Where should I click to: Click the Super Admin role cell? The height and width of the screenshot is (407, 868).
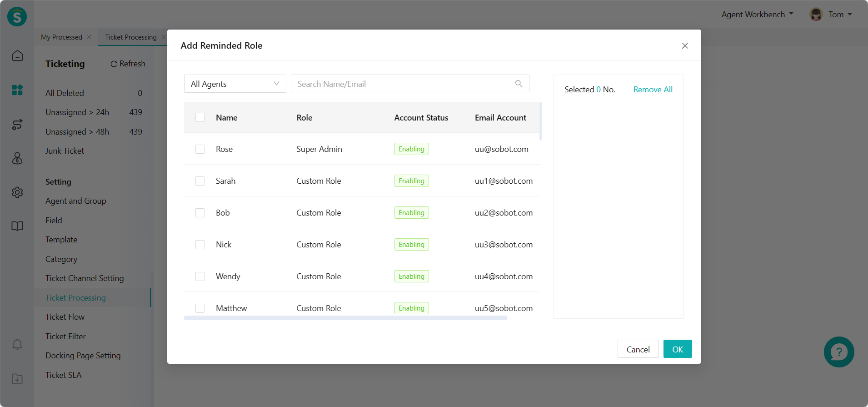click(x=319, y=149)
